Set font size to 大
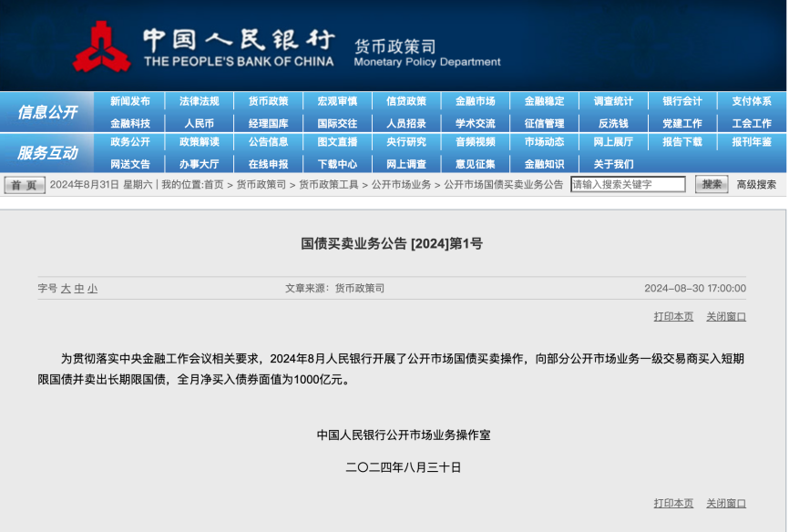Screen dimensions: 789x532 pyautogui.click(x=66, y=289)
